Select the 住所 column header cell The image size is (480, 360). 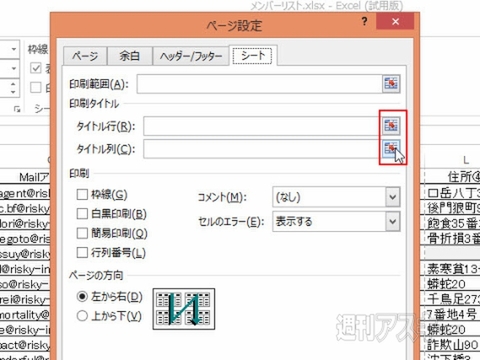tap(453, 177)
